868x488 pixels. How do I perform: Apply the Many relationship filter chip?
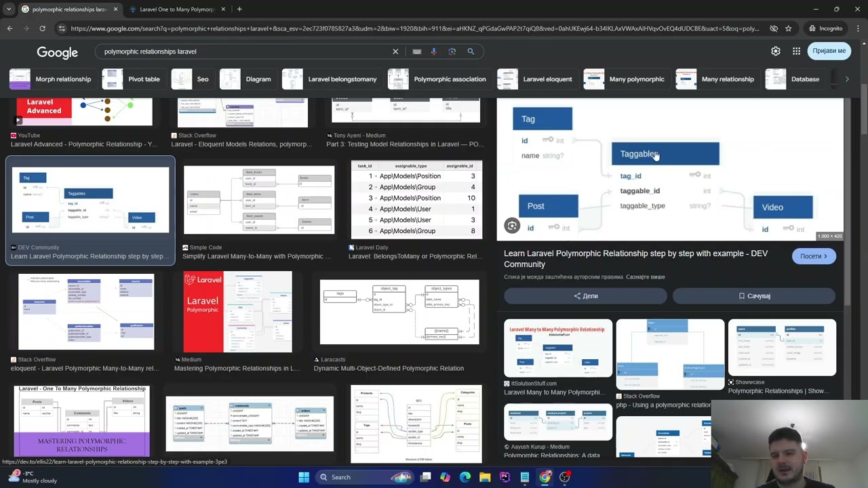(x=716, y=79)
